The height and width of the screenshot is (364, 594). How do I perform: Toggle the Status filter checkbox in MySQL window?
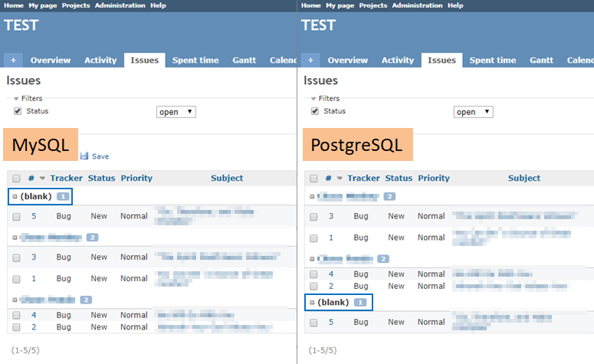coord(18,111)
